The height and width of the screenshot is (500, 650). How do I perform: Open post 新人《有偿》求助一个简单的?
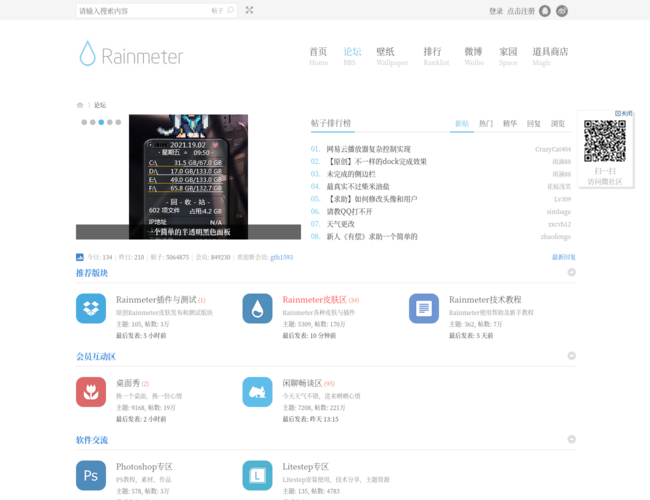click(x=372, y=237)
